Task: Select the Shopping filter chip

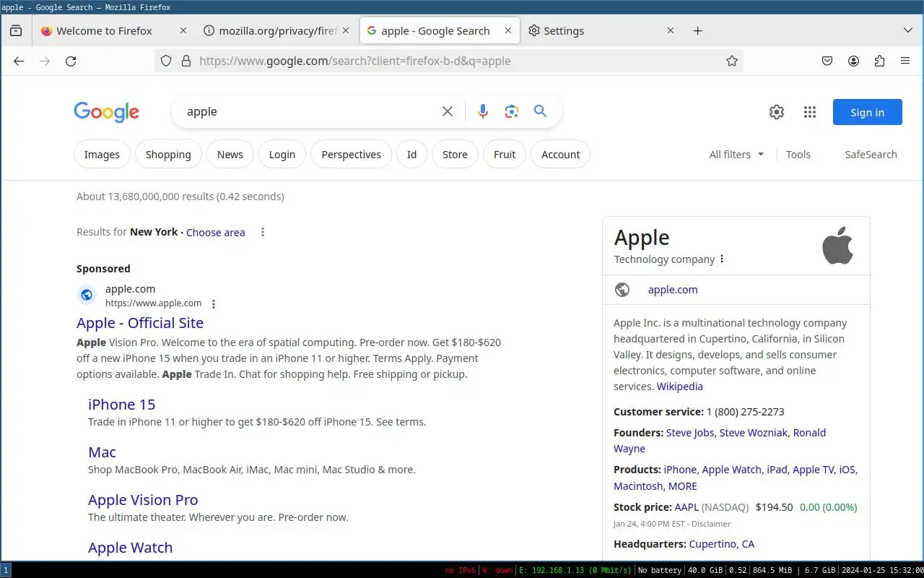Action: coord(168,155)
